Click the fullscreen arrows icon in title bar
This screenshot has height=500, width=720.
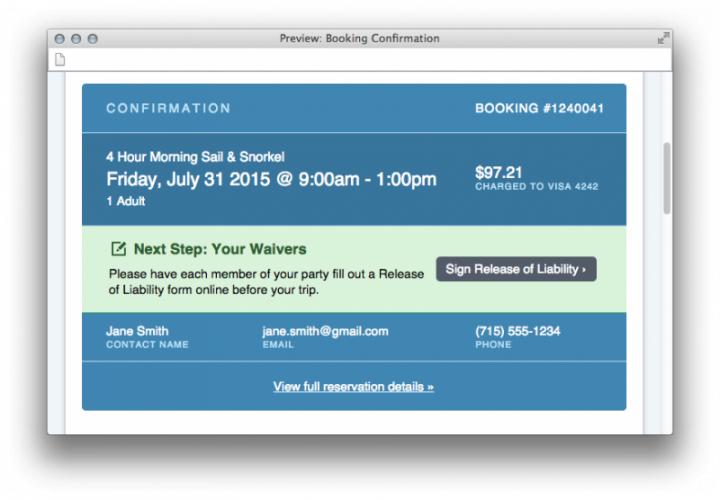point(663,38)
